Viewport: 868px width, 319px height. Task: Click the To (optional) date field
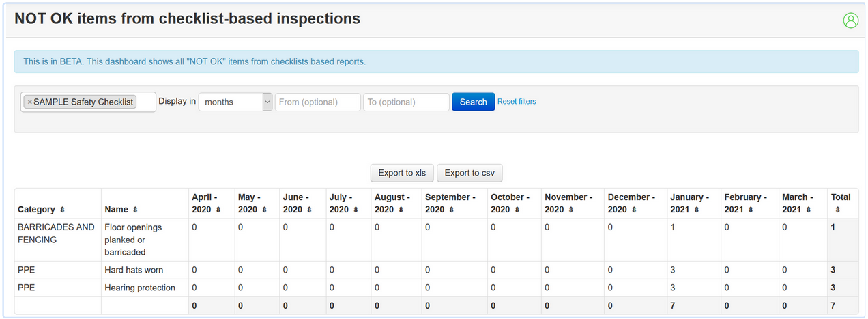[406, 102]
